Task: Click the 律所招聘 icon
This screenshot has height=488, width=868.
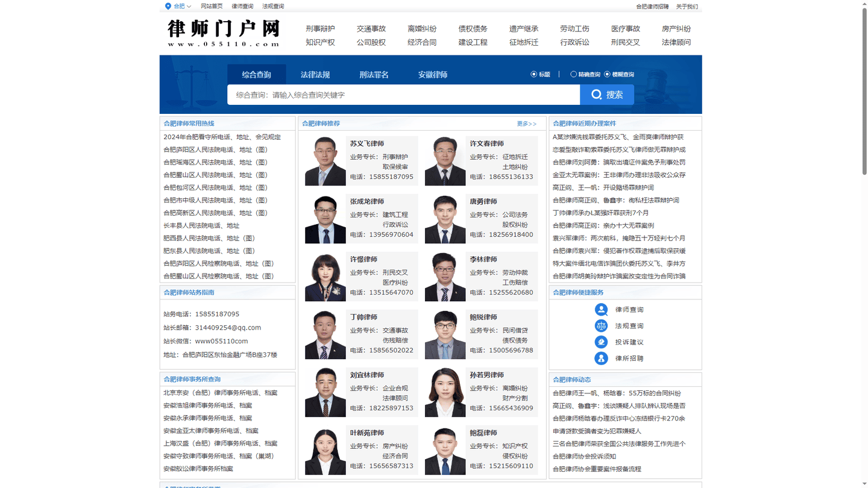Action: (601, 358)
